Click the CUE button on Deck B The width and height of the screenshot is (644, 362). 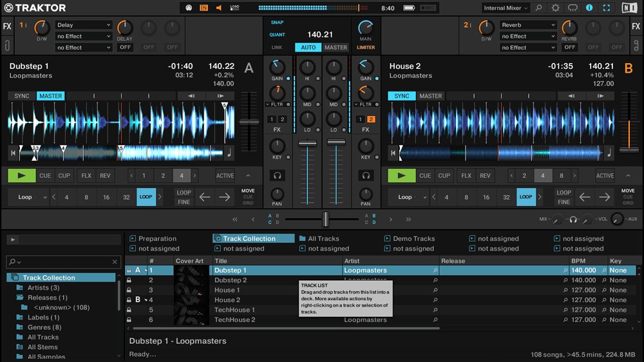click(425, 176)
